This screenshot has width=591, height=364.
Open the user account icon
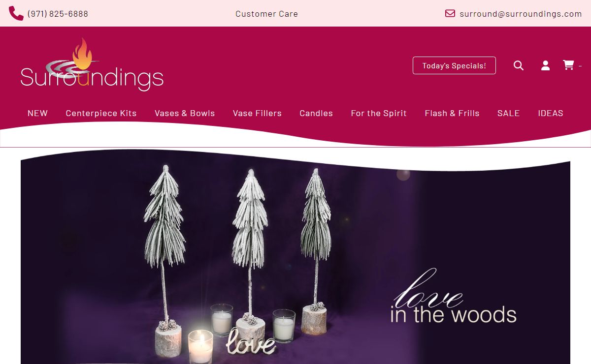click(x=546, y=65)
